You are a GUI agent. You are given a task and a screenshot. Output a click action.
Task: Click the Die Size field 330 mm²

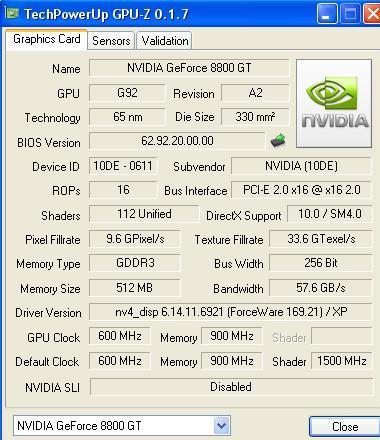pos(255,117)
